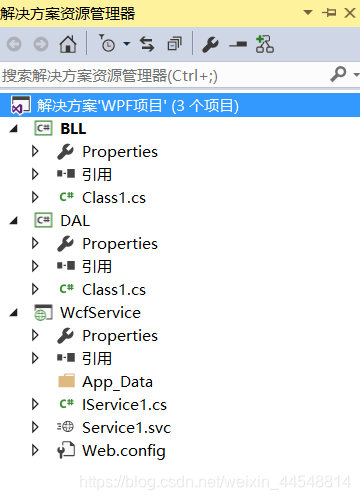This screenshot has height=500, width=360.
Task: Click C# file icon of IService1.cs
Action: tap(66, 404)
